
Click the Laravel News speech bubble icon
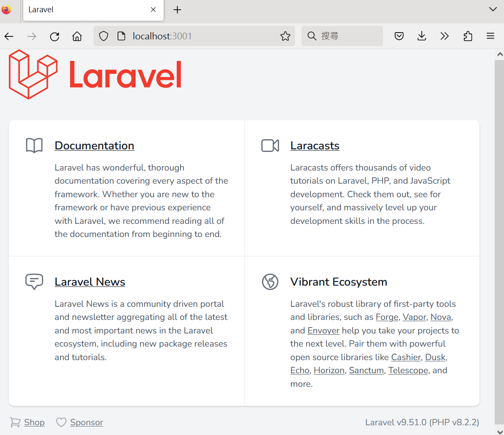click(34, 281)
